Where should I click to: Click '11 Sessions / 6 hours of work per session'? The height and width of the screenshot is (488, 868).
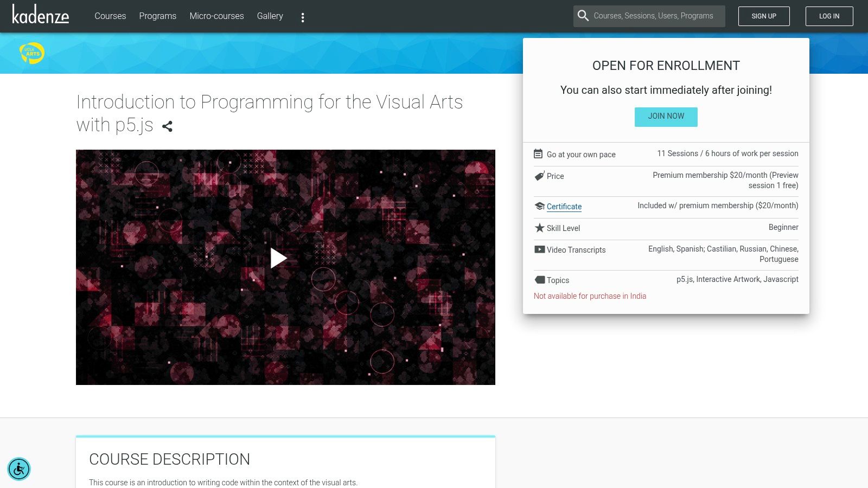pyautogui.click(x=727, y=153)
